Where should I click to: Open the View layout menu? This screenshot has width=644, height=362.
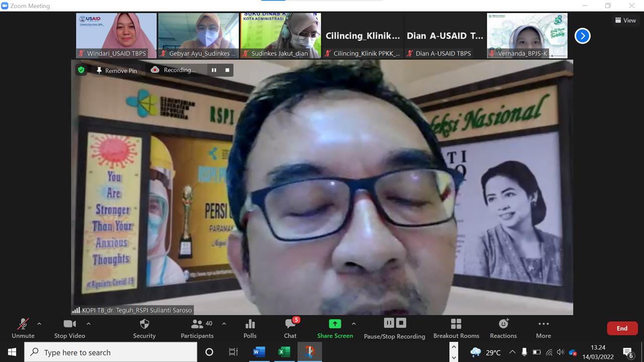[625, 21]
